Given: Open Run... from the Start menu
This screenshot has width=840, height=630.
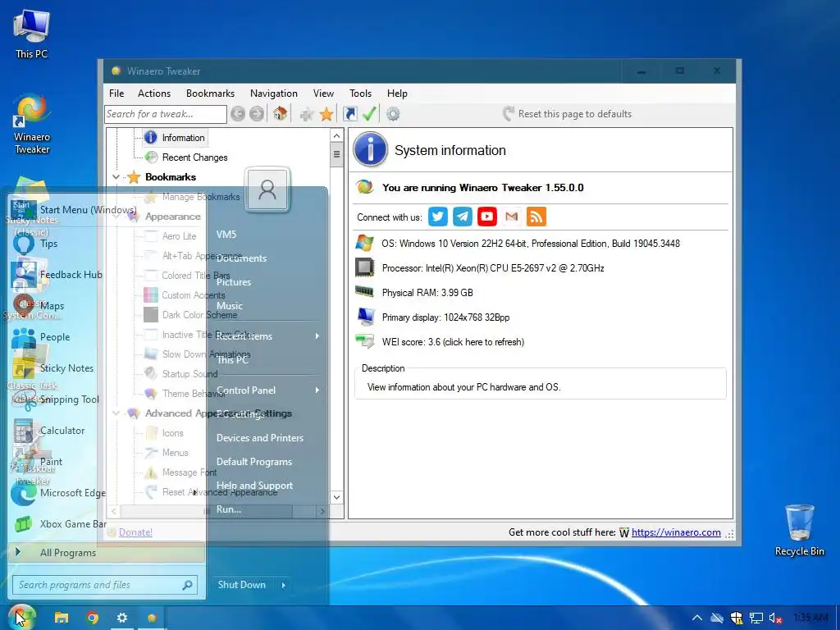Looking at the screenshot, I should [x=229, y=509].
